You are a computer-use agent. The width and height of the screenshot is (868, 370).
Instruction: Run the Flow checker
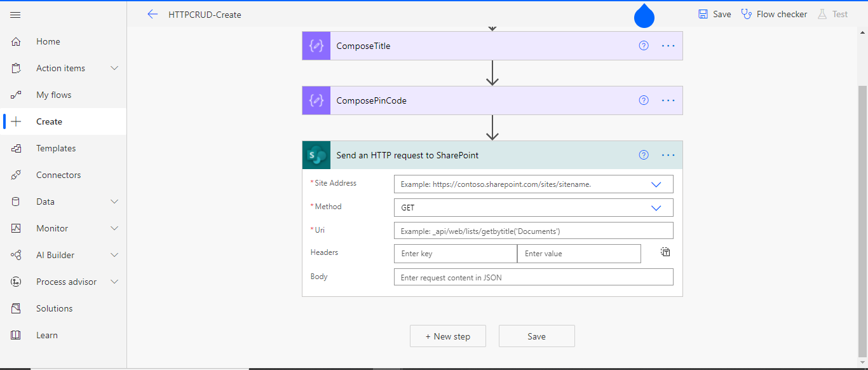pos(774,13)
